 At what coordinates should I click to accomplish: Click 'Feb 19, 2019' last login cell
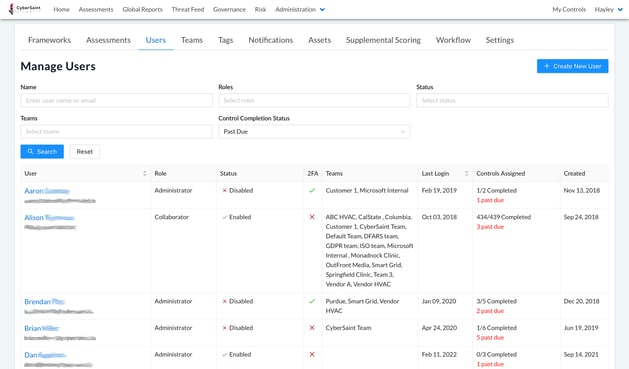click(439, 191)
